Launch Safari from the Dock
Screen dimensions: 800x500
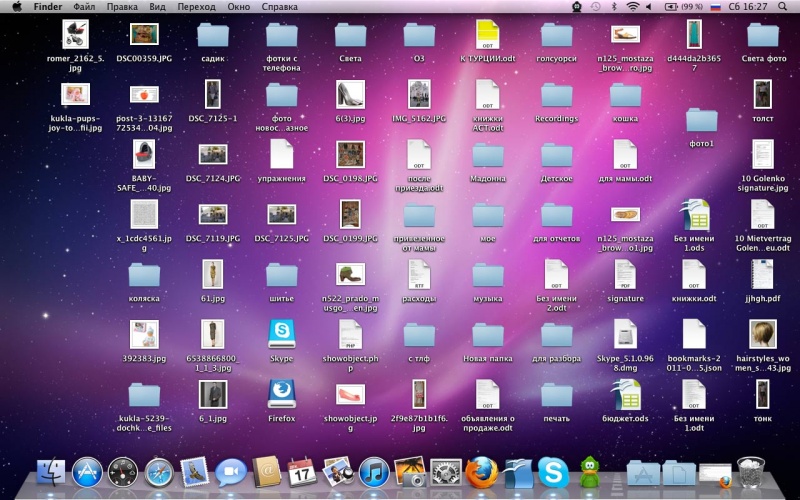click(x=159, y=472)
